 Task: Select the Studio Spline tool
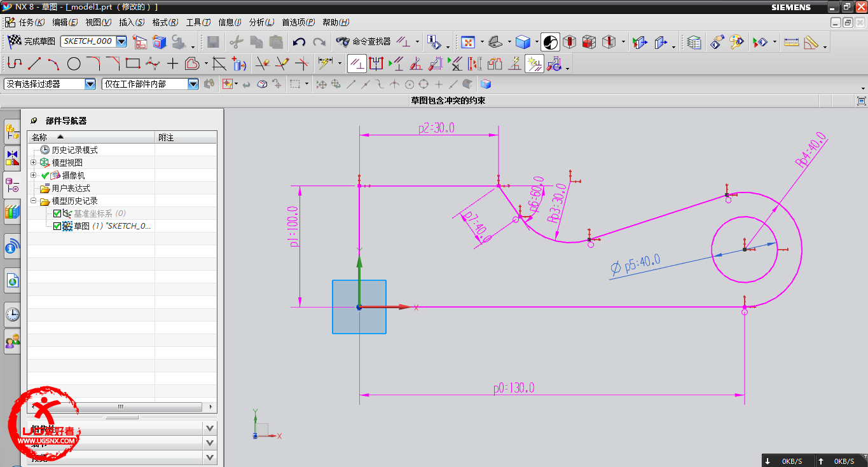point(153,64)
